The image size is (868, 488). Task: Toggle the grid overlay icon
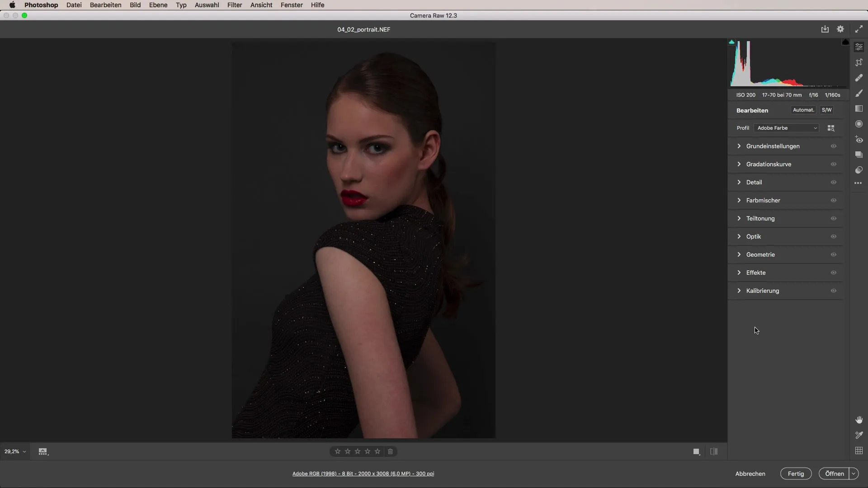click(859, 450)
